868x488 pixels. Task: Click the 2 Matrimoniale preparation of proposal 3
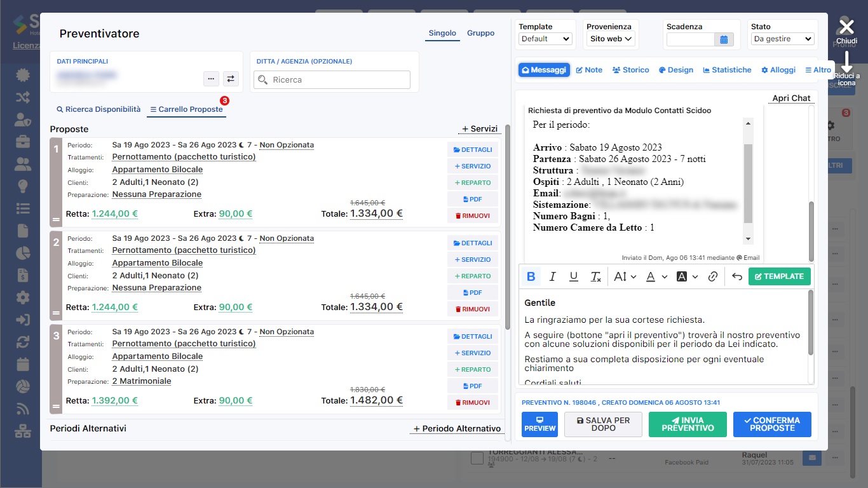[142, 381]
